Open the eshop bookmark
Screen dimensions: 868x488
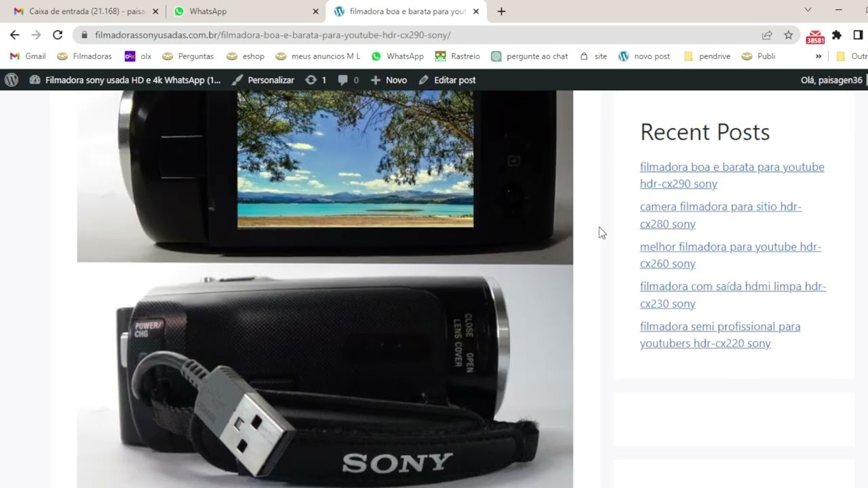[245, 56]
